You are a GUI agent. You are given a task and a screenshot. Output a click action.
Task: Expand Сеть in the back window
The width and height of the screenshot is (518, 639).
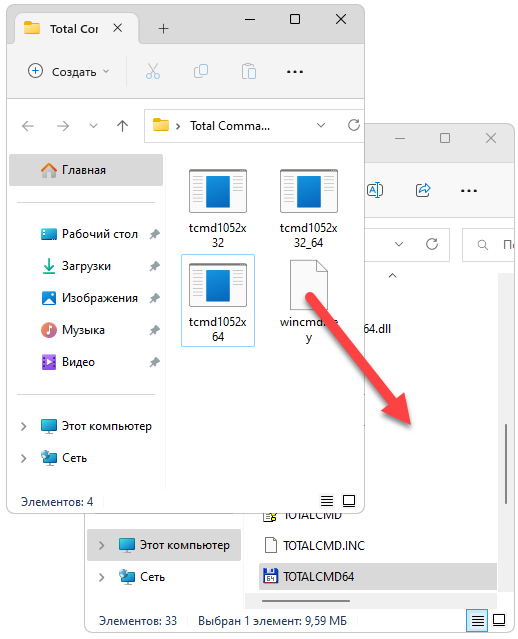101,577
